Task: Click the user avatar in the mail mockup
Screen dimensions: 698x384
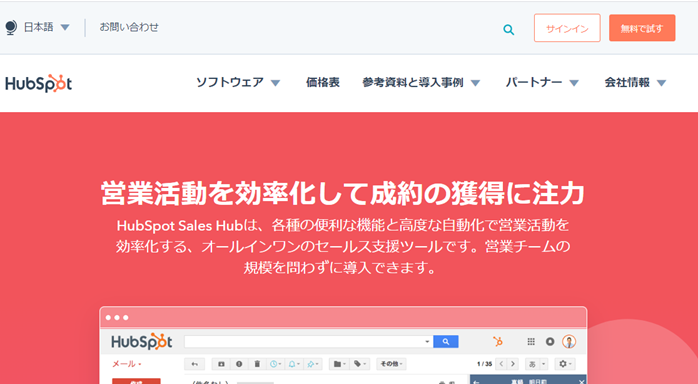Action: (x=569, y=341)
